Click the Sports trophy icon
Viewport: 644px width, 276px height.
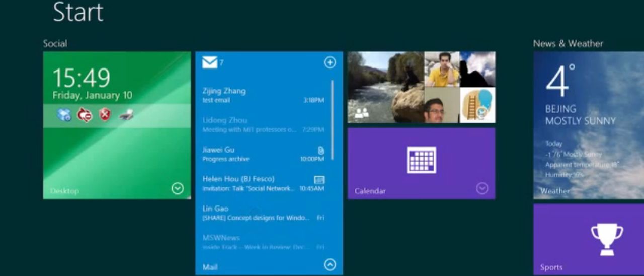607,239
